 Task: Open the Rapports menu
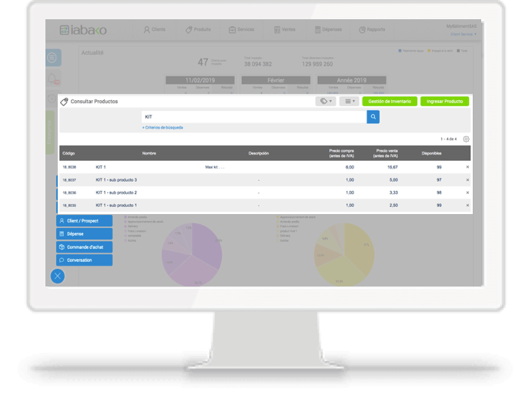pos(372,29)
